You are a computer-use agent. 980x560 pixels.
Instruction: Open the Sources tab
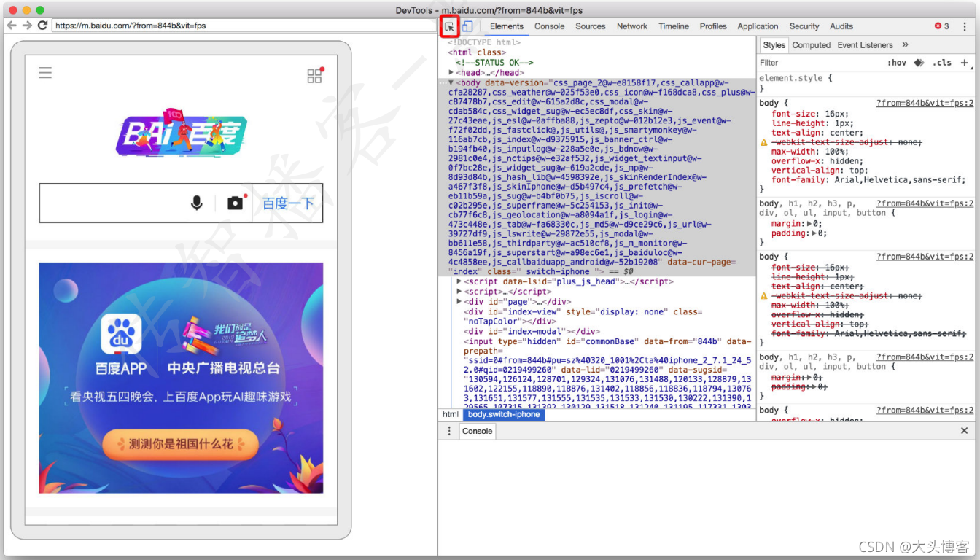[x=591, y=26]
